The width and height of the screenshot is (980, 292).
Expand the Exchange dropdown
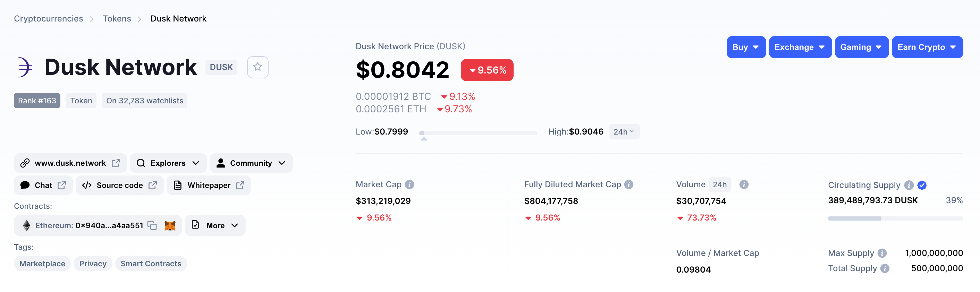click(x=800, y=47)
